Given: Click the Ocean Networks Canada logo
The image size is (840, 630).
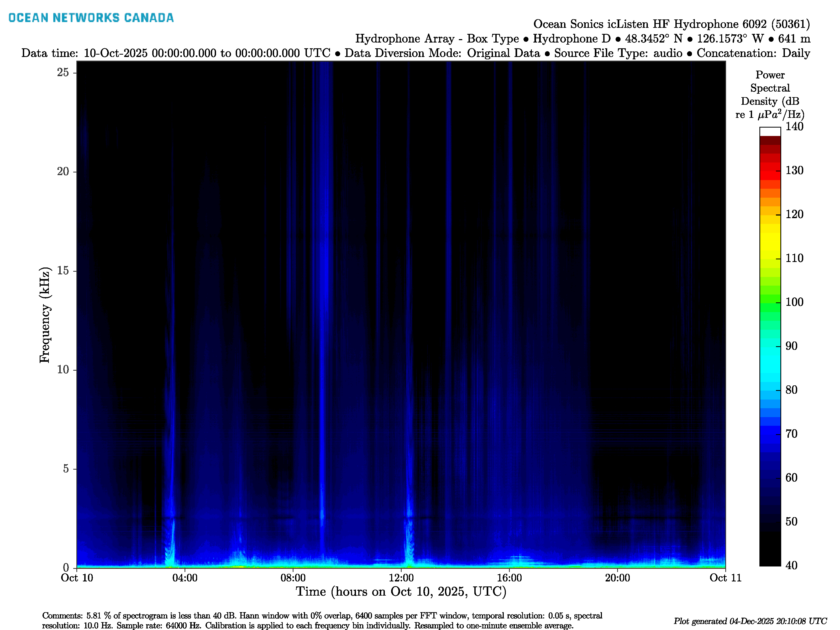Looking at the screenshot, I should coord(91,18).
